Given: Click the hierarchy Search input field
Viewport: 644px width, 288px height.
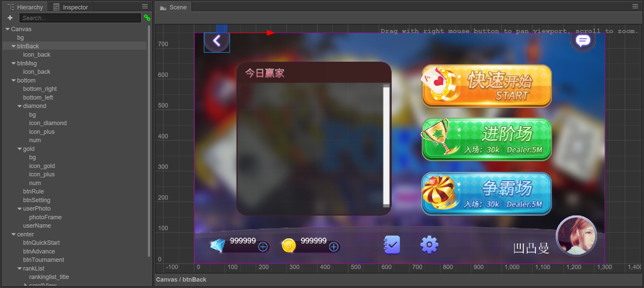Looking at the screenshot, I should (80, 18).
